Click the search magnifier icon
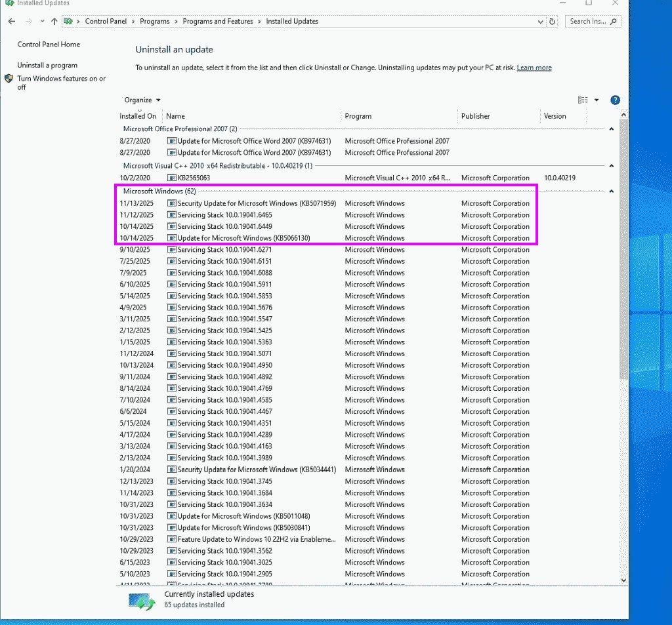The image size is (672, 625). [614, 22]
